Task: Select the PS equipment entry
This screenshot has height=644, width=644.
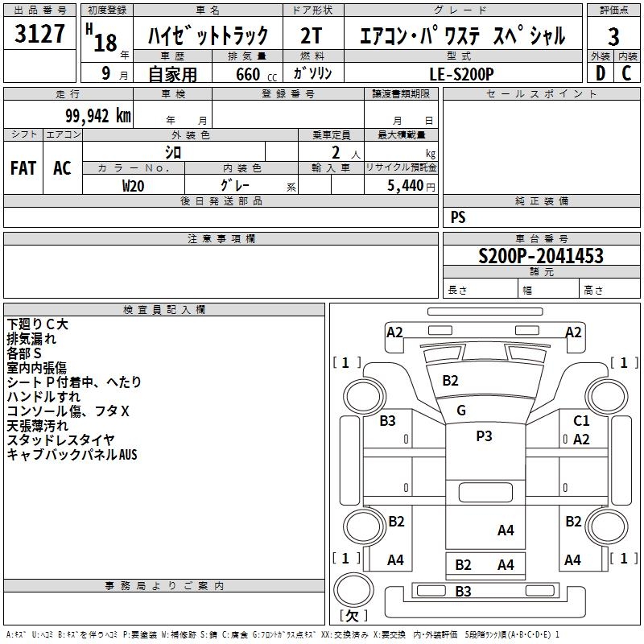Action: [458, 217]
